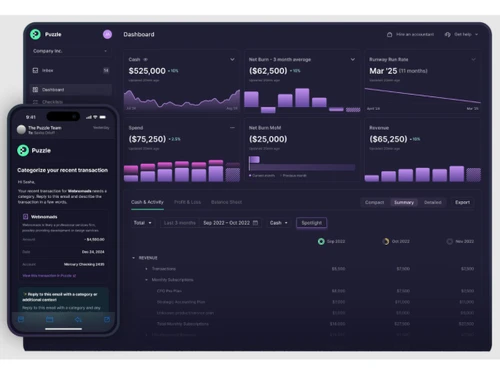Screen dimensions: 500x375
Task: Click the empty Nov 2022 status ring
Action: (450, 241)
